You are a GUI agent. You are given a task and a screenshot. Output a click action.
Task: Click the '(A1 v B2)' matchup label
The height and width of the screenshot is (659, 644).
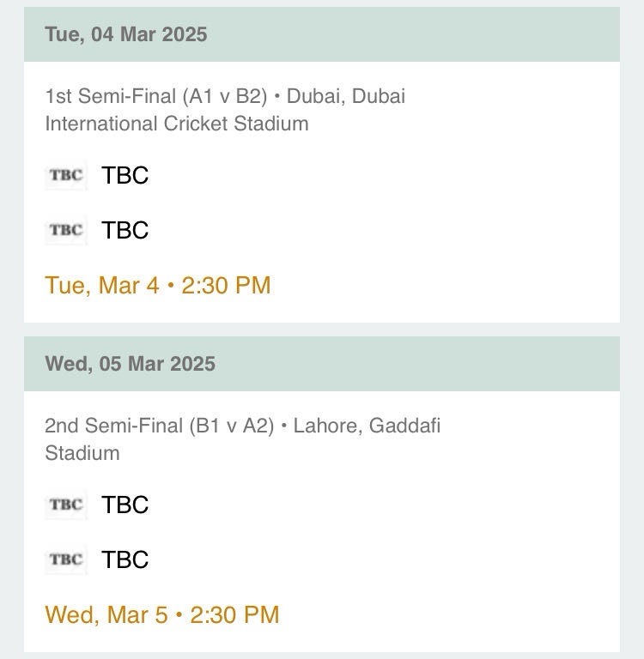[223, 96]
